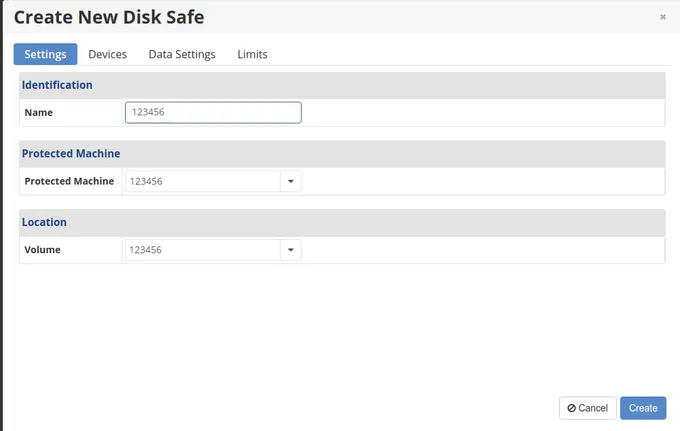This screenshot has width=680, height=431.
Task: Go to the Data Settings tab
Action: click(x=182, y=54)
